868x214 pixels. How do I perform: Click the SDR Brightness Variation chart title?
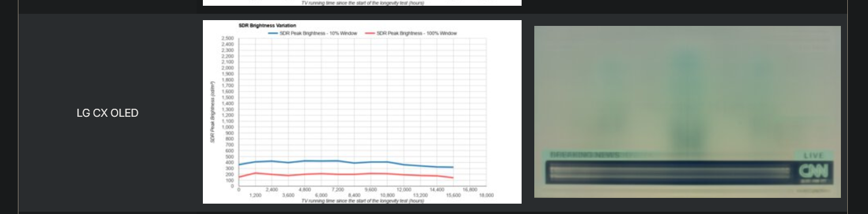(x=267, y=25)
